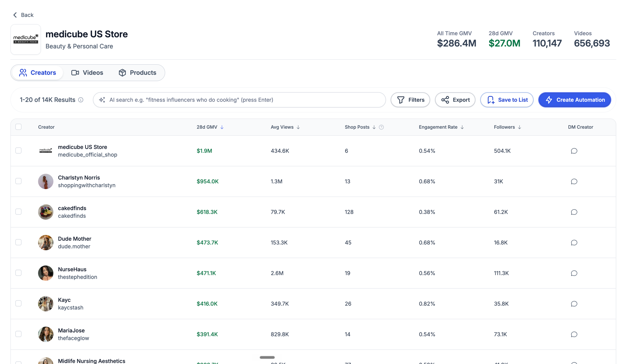
Task: Open shoppingwithcharlstyn creator handle
Action: click(x=87, y=185)
